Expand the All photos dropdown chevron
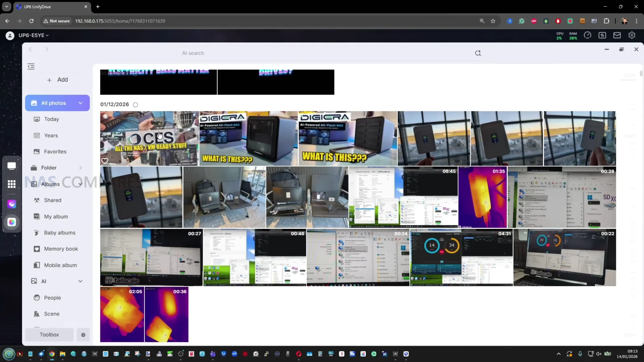The width and height of the screenshot is (644, 362). pos(80,103)
